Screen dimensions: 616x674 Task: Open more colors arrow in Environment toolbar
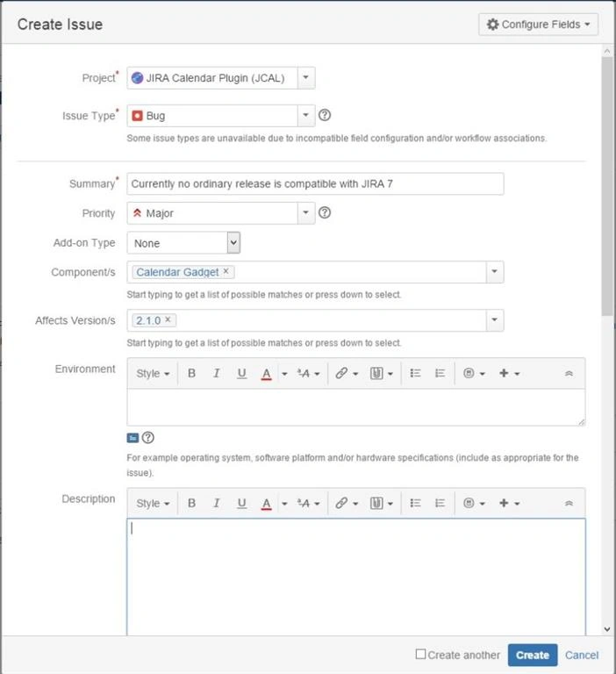[x=284, y=374]
